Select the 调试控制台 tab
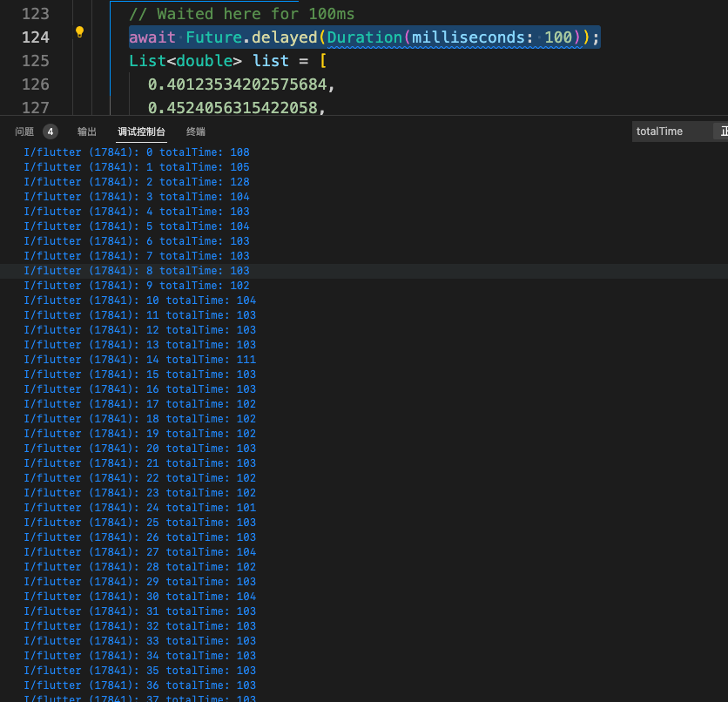Image resolution: width=728 pixels, height=702 pixels. tap(142, 132)
